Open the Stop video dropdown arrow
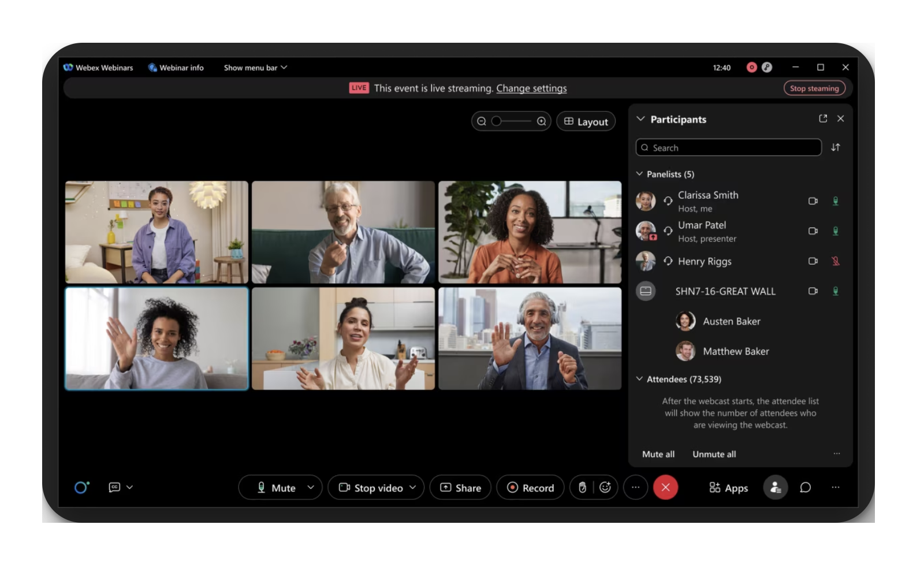Viewport: 924px width, 580px height. [412, 488]
